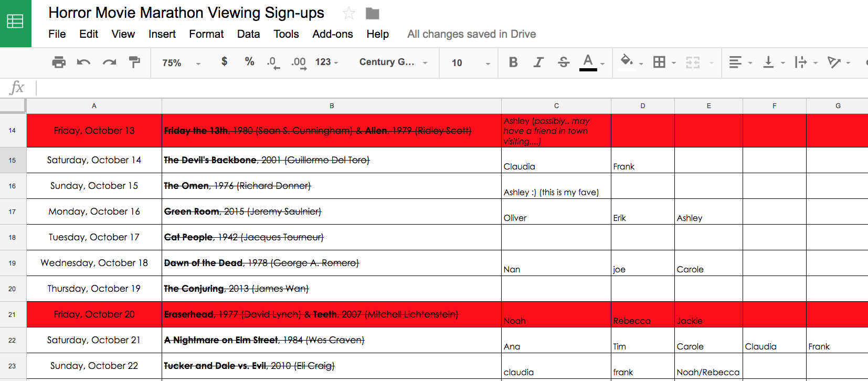Viewport: 868px width, 381px height.
Task: Open the Format menu
Action: click(x=206, y=34)
